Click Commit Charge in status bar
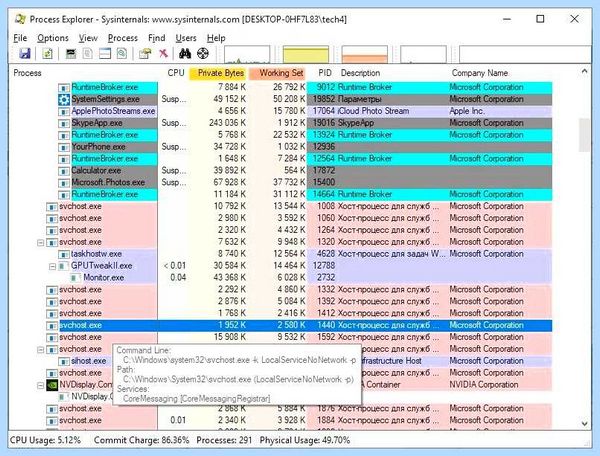 coord(142,440)
